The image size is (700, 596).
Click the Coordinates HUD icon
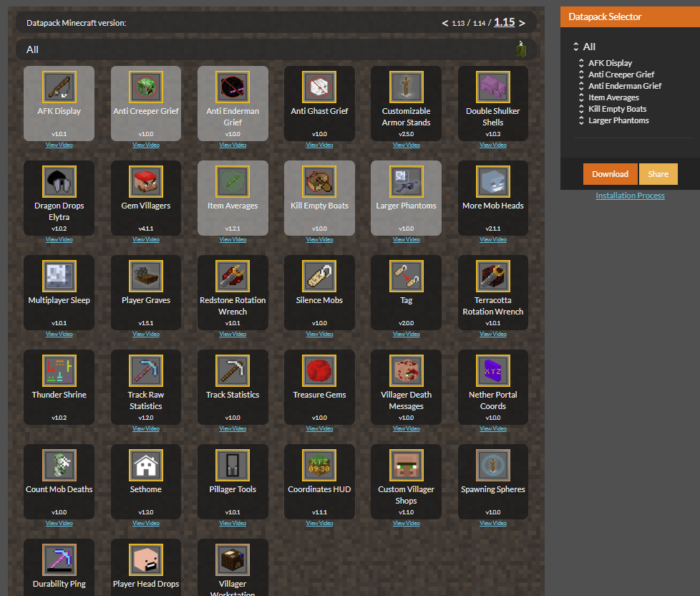(x=319, y=465)
